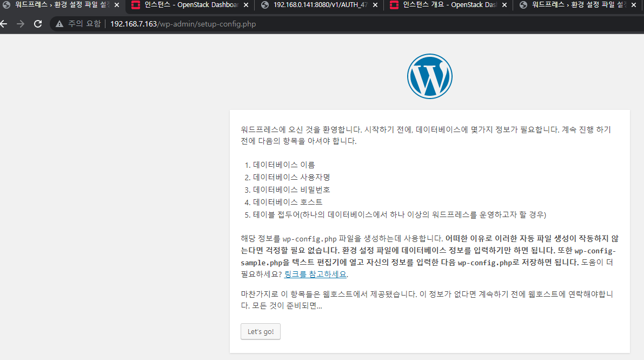The image size is (644, 360).
Task: Switch to the 인스턴스 개요 OpenStack tab
Action: (449, 5)
